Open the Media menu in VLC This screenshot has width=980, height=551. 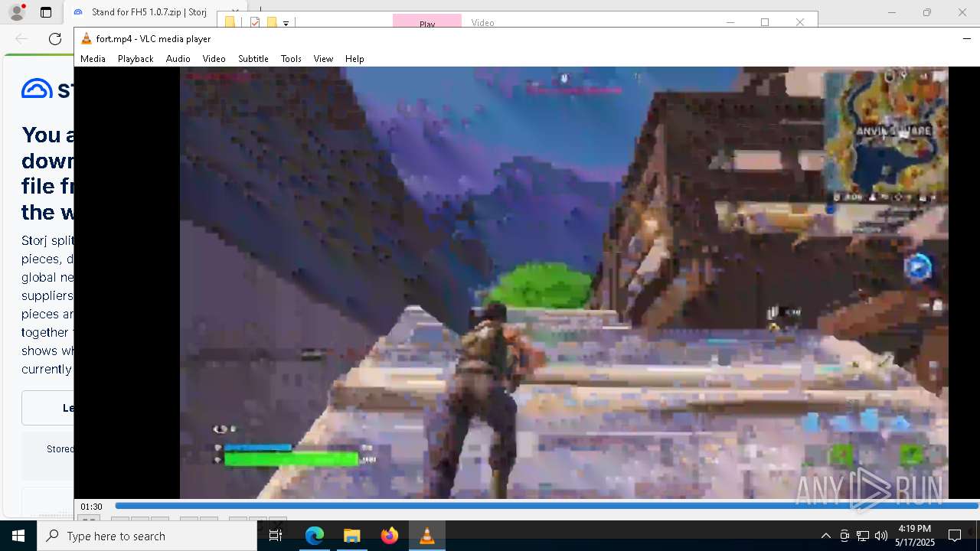point(93,59)
